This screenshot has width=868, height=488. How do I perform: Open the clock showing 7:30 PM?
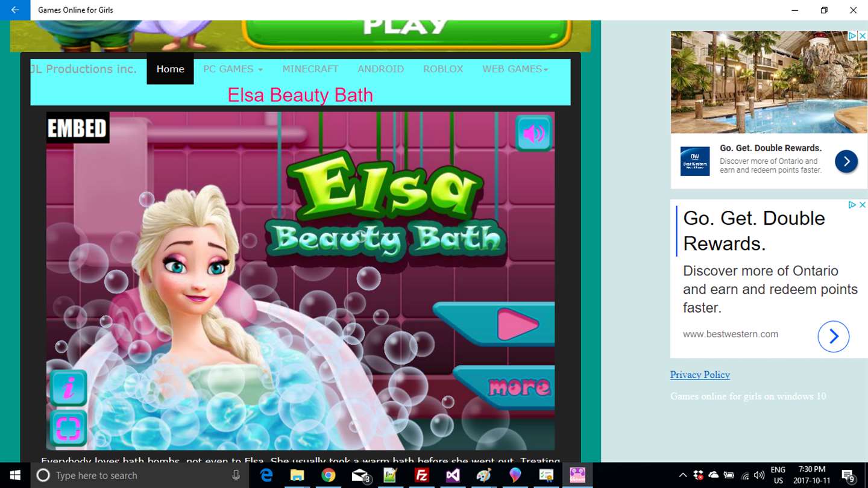(811, 475)
